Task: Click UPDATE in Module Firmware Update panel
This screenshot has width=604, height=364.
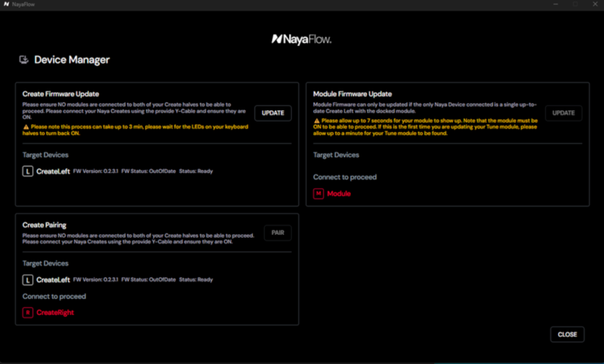Action: tap(563, 113)
